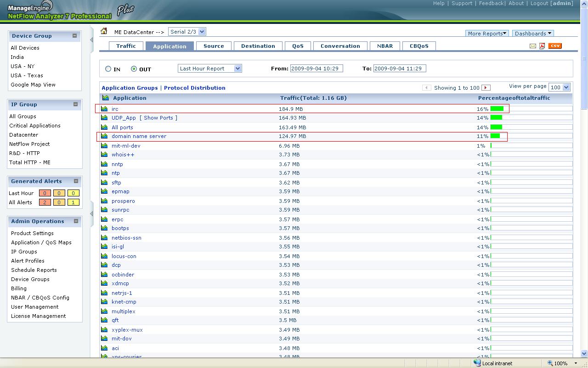Switch to the Conversation tab

tap(340, 46)
